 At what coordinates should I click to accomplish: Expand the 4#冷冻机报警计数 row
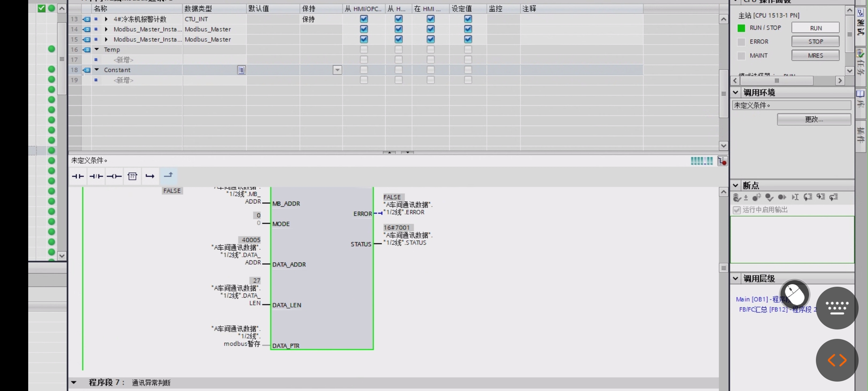(106, 19)
